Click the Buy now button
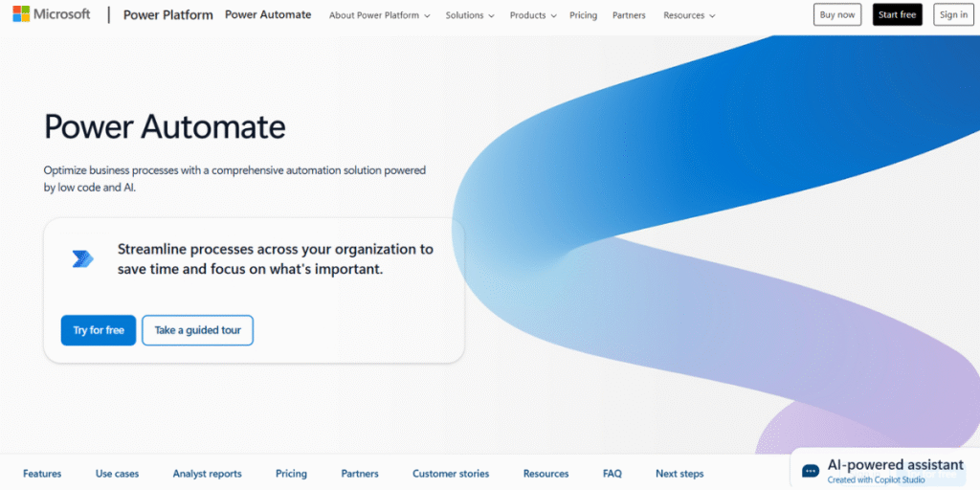Screen dimensions: 980x490 837,15
